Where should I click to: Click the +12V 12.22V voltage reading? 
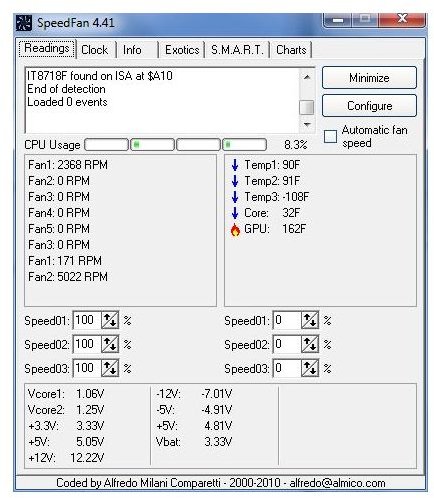pos(66,458)
